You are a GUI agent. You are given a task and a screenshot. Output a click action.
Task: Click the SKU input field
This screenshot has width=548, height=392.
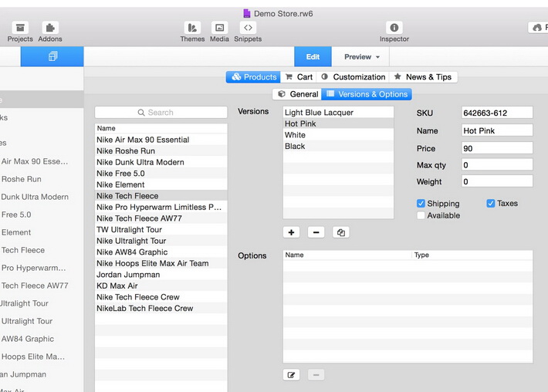pyautogui.click(x=497, y=113)
